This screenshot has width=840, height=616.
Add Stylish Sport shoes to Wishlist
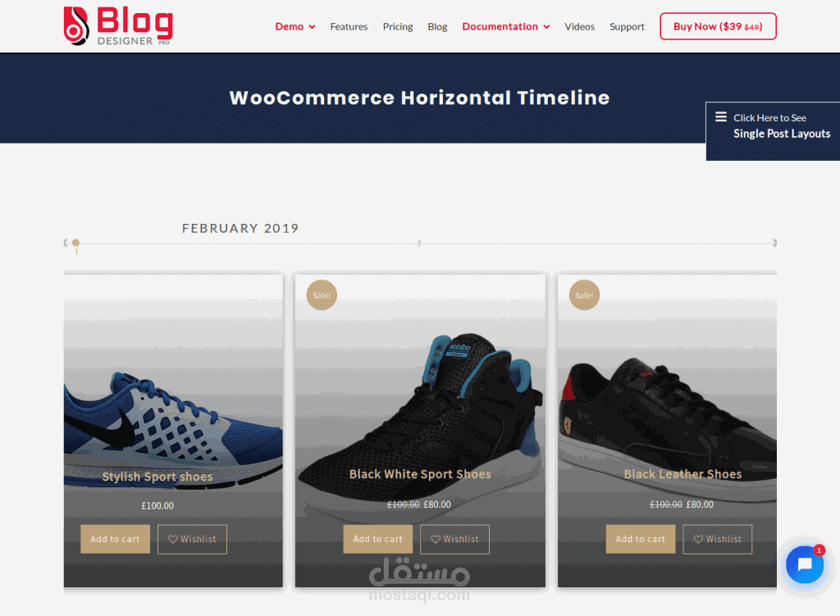pyautogui.click(x=192, y=539)
